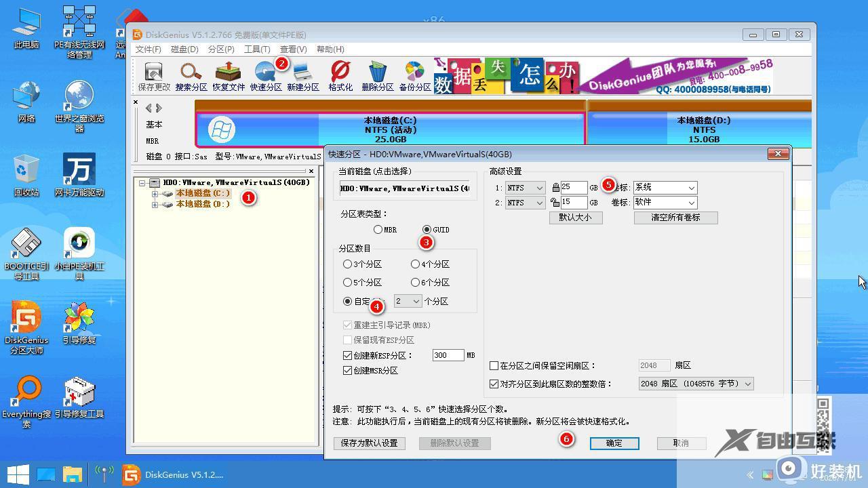Image resolution: width=868 pixels, height=488 pixels.
Task: Select the 本地磁盘(D:) partition bar
Action: [699, 129]
